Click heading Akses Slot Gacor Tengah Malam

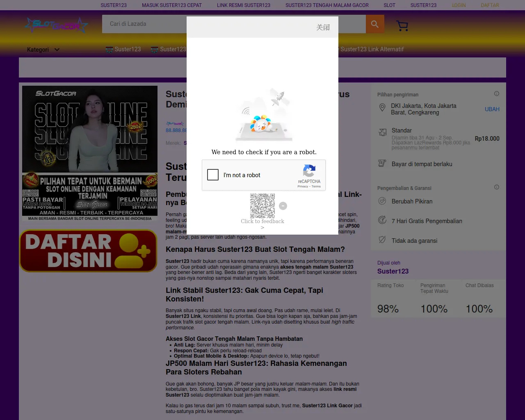click(x=234, y=339)
